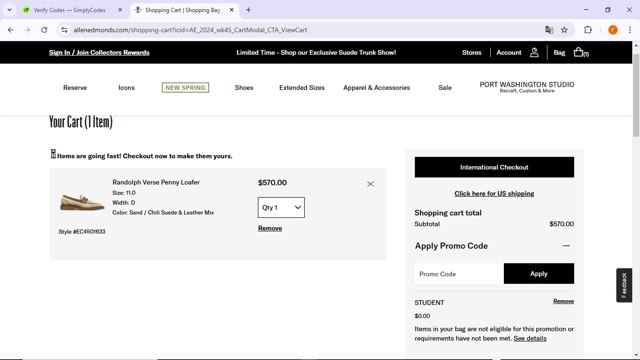Viewport: 640px width, 360px height.
Task: Open the Shoes menu
Action: 244,87
